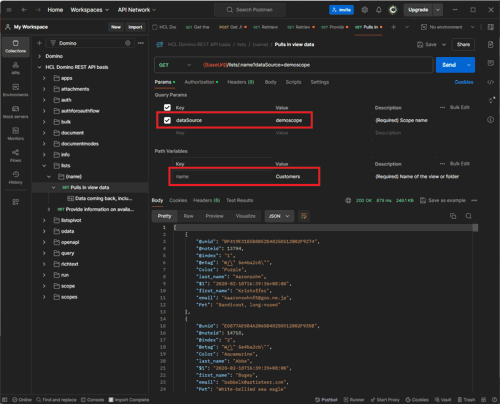Open the APIs sidebar panel
Viewport: 500px width, 404px height.
[x=15, y=68]
